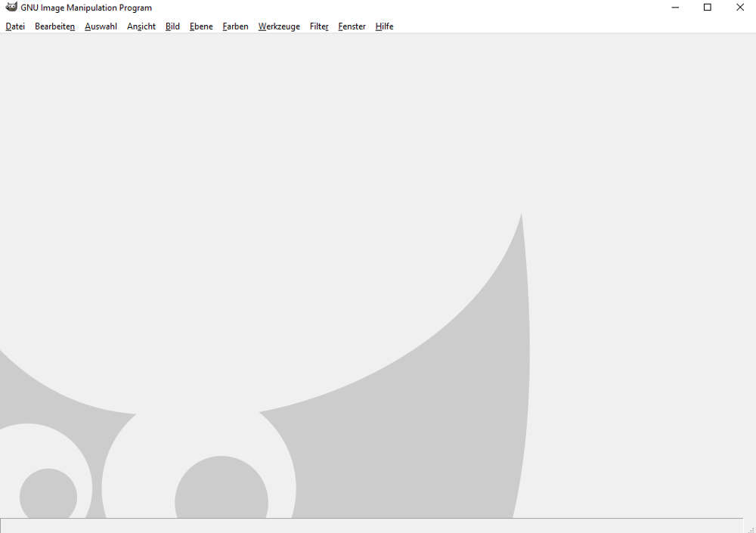
Task: Open the Auswahl menu
Action: point(101,26)
